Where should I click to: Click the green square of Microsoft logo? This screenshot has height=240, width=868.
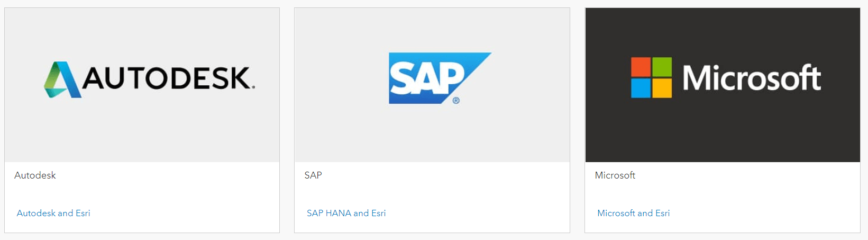662,67
